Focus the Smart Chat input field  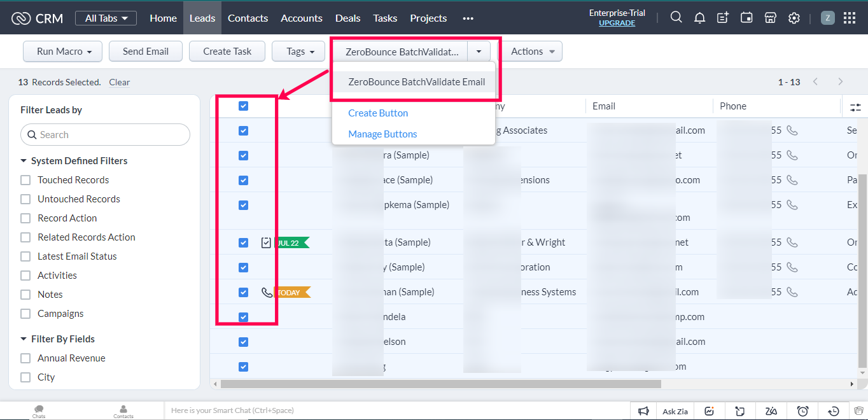tap(396, 410)
